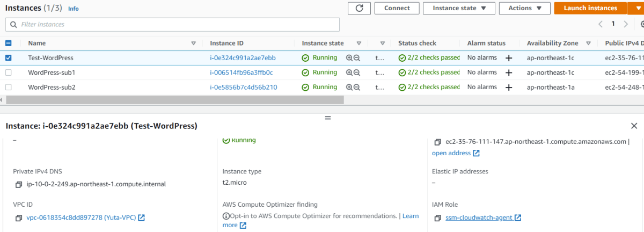Open the Instance state dropdown
Image resolution: width=644 pixels, height=232 pixels.
(459, 8)
